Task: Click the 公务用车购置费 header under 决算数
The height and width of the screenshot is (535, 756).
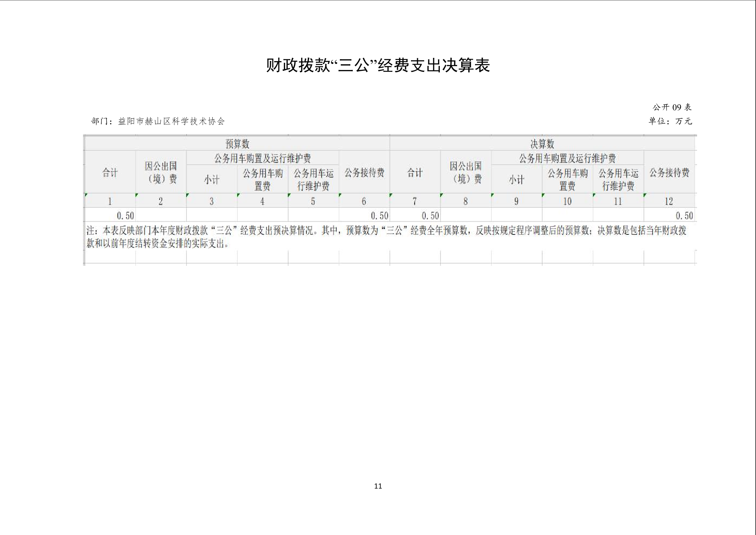Action: click(567, 179)
